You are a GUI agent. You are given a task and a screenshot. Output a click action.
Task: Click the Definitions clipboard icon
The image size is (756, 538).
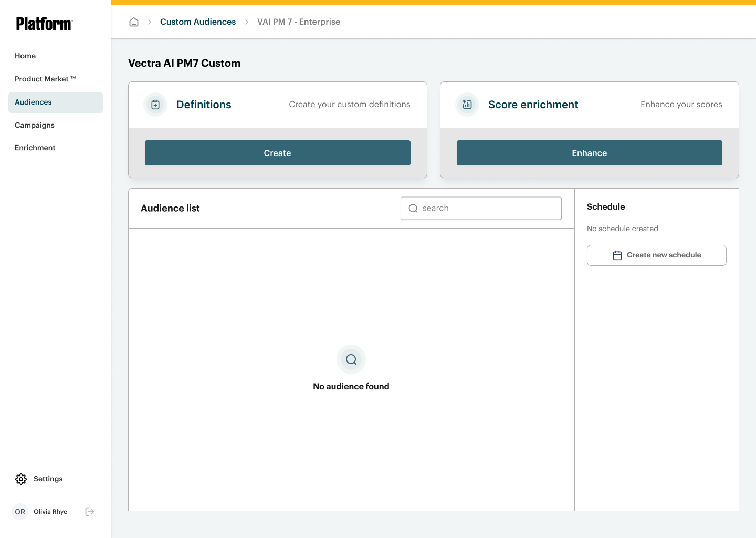pyautogui.click(x=155, y=105)
